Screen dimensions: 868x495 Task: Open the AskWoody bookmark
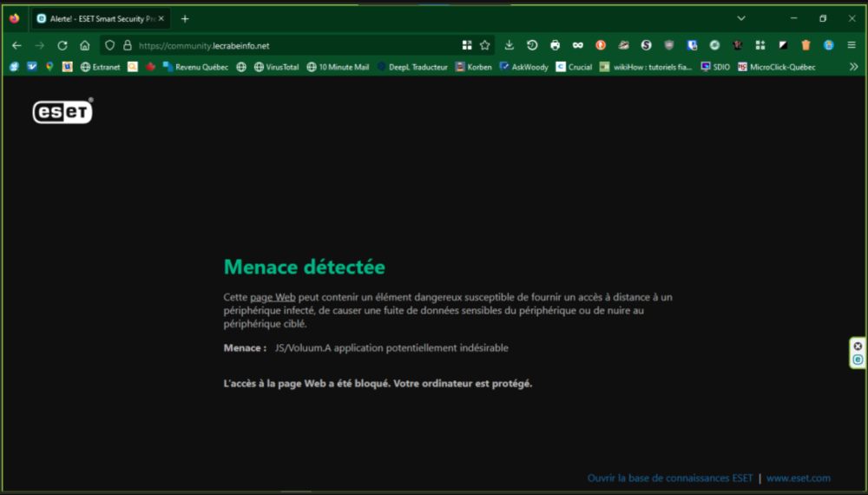523,67
